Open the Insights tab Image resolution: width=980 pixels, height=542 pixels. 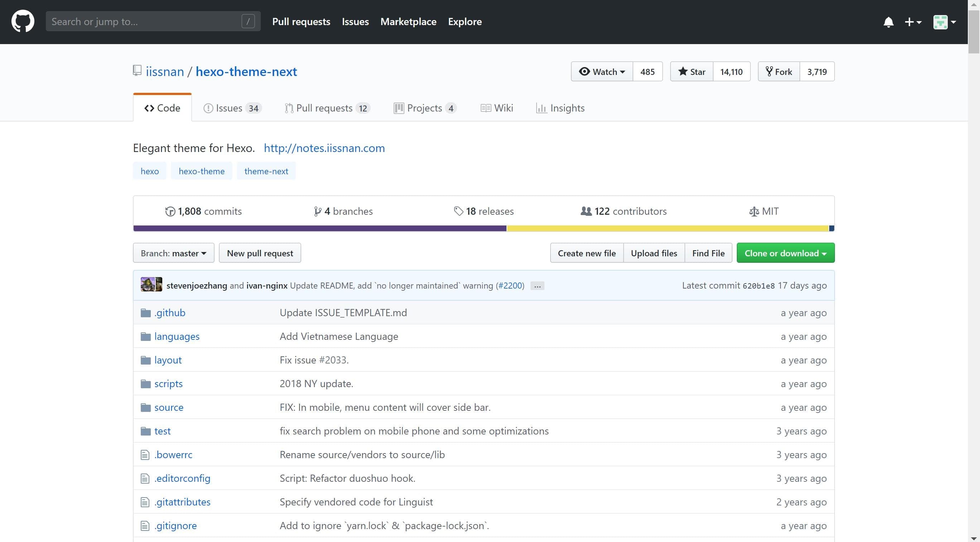[x=560, y=108]
